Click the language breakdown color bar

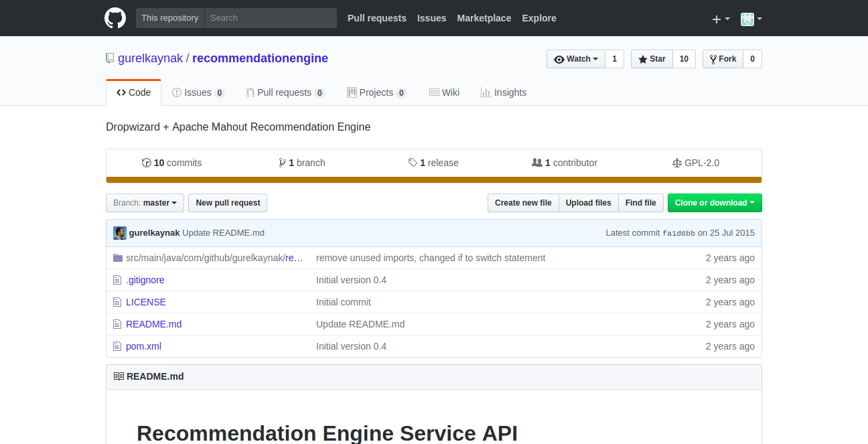pyautogui.click(x=433, y=179)
